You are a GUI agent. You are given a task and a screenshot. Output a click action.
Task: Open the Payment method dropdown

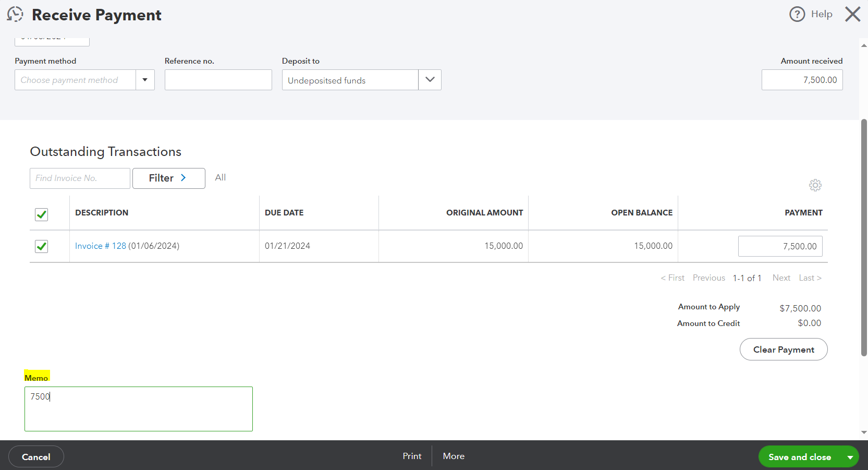145,80
